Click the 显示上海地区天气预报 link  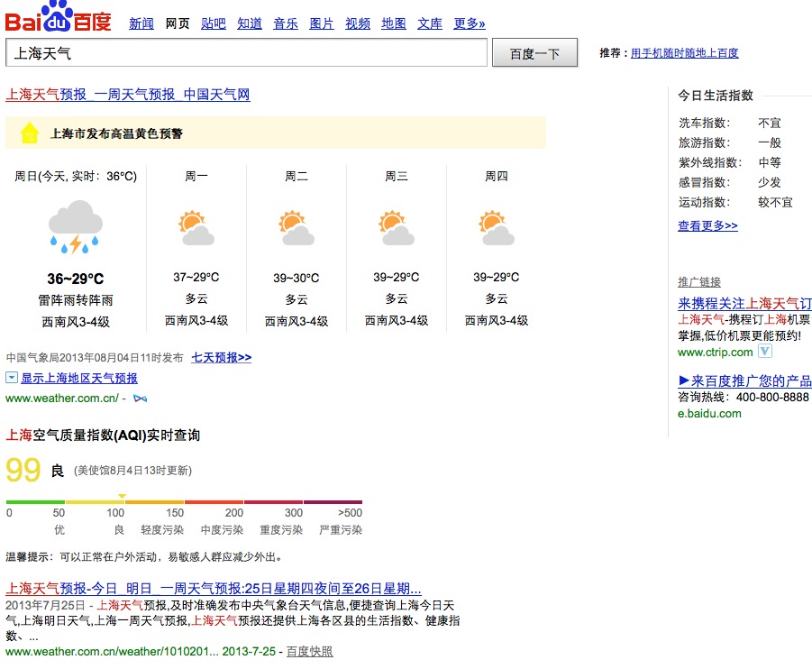79,378
